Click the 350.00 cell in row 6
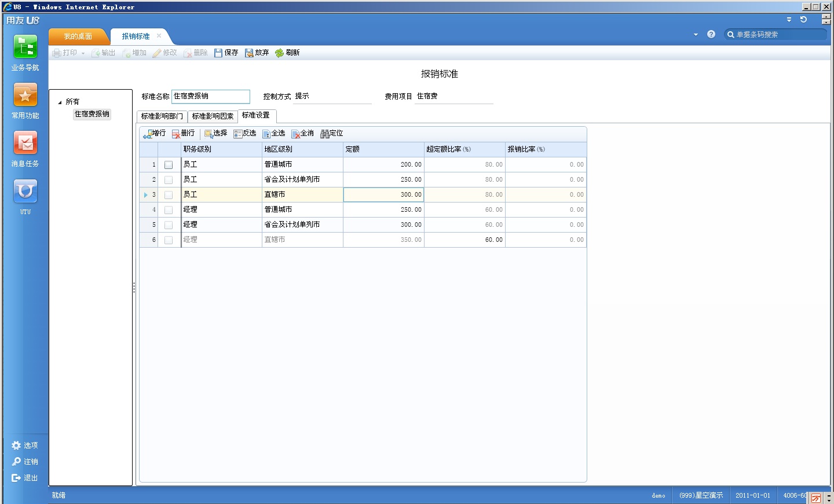834x504 pixels. coord(384,240)
